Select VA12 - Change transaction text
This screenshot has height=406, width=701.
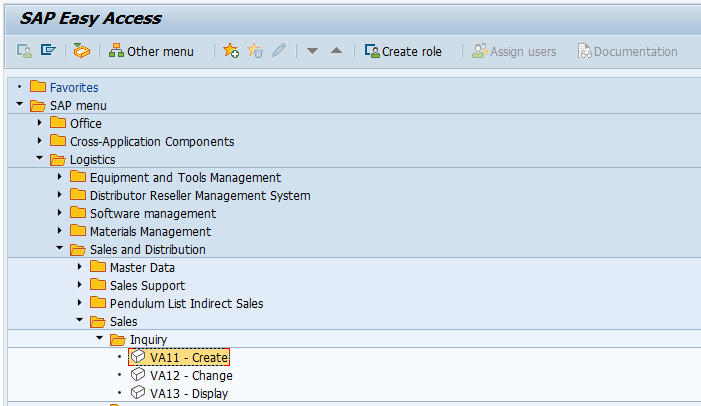click(x=191, y=376)
